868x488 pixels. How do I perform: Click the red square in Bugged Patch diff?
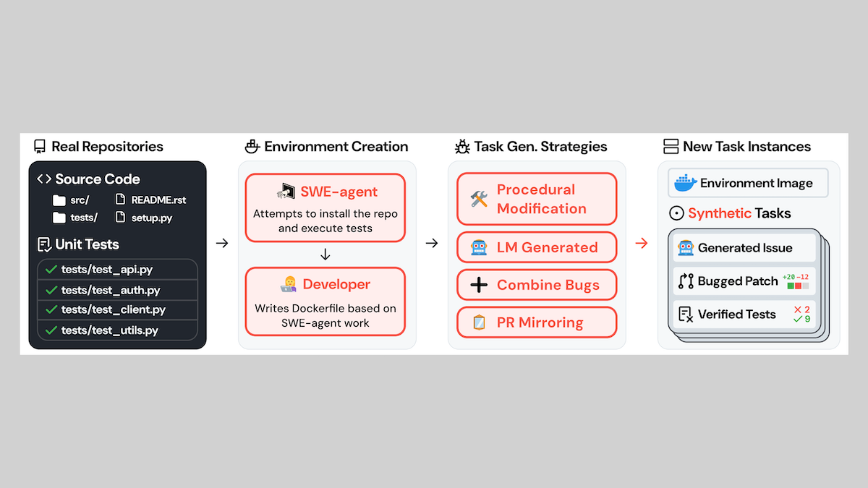(798, 286)
